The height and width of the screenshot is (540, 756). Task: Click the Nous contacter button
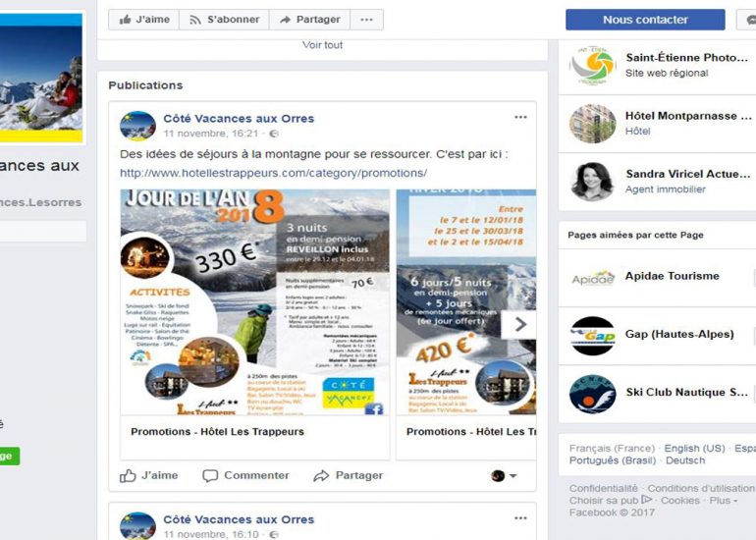[645, 20]
